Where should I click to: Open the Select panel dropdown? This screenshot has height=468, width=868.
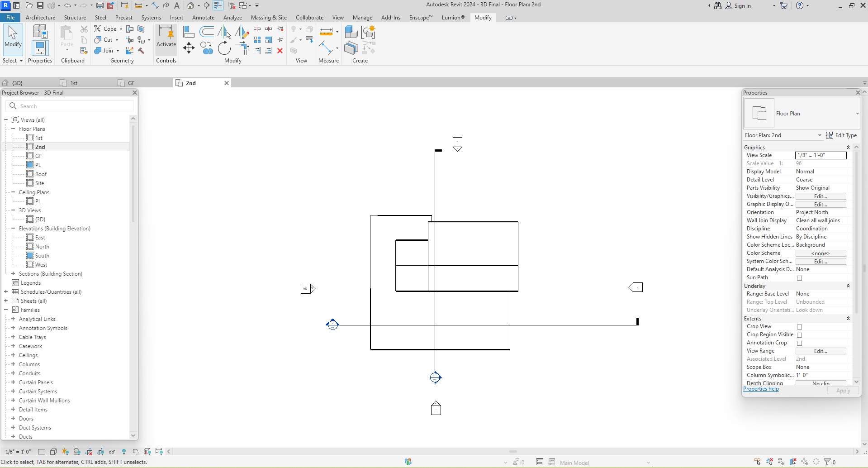point(13,61)
